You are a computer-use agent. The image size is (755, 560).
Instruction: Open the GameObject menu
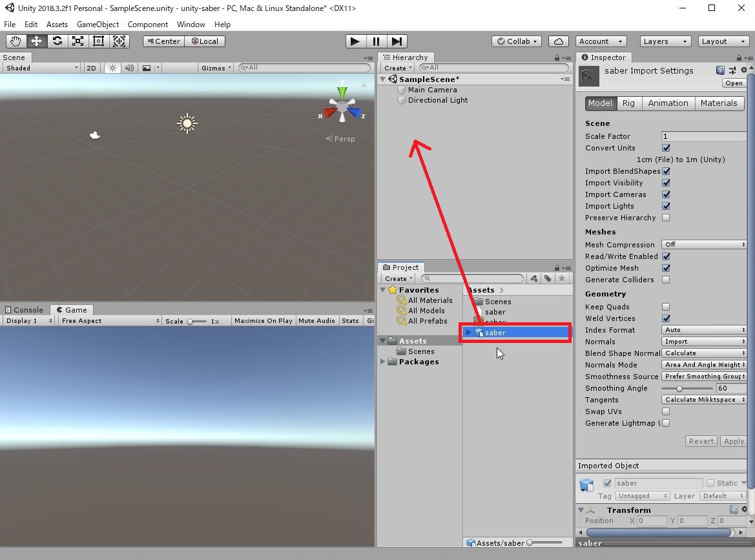[98, 24]
